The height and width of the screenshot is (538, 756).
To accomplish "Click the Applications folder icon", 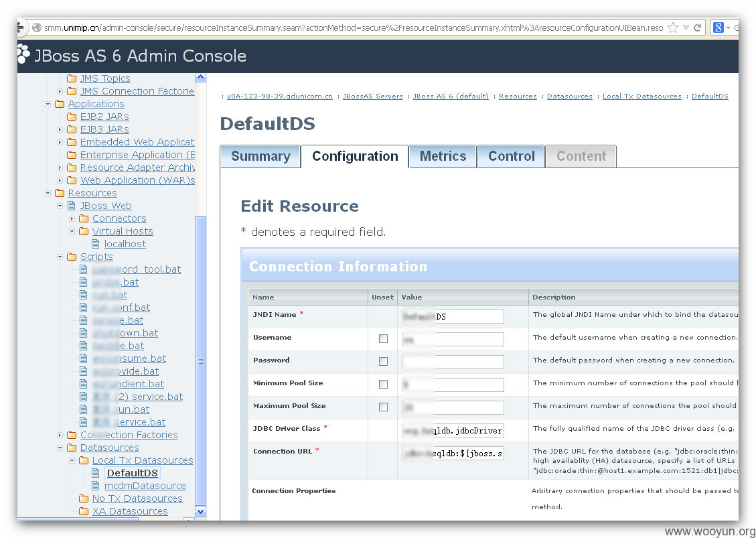I will (x=60, y=104).
